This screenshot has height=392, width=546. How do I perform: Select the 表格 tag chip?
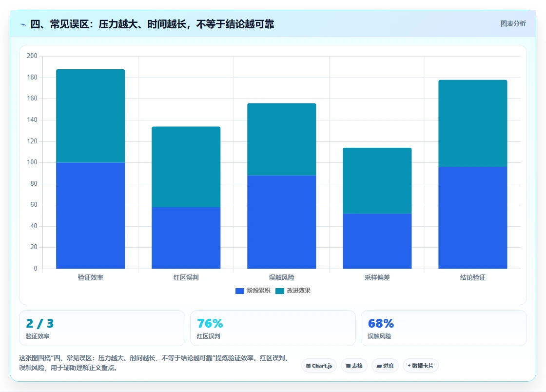tap(354, 366)
